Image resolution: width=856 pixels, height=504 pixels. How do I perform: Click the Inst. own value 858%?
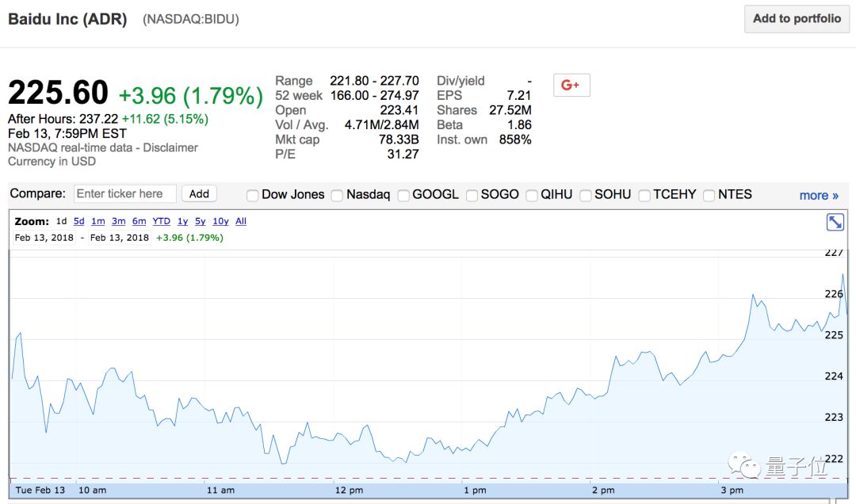(515, 139)
